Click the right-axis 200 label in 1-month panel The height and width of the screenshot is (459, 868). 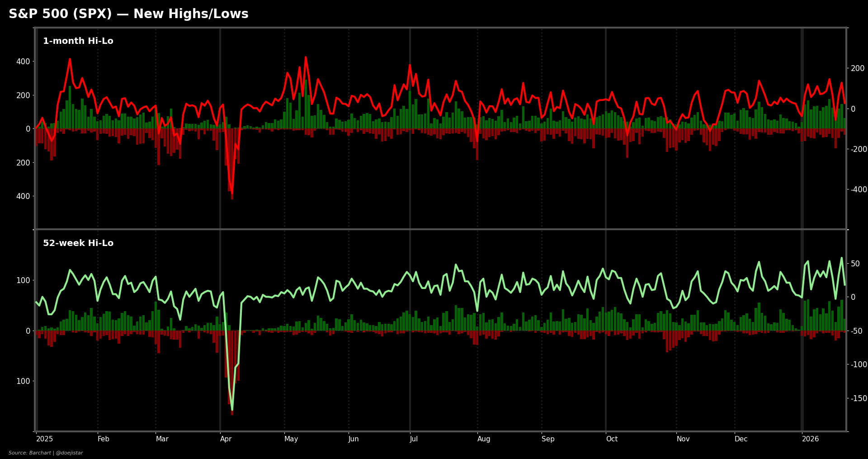click(x=857, y=68)
